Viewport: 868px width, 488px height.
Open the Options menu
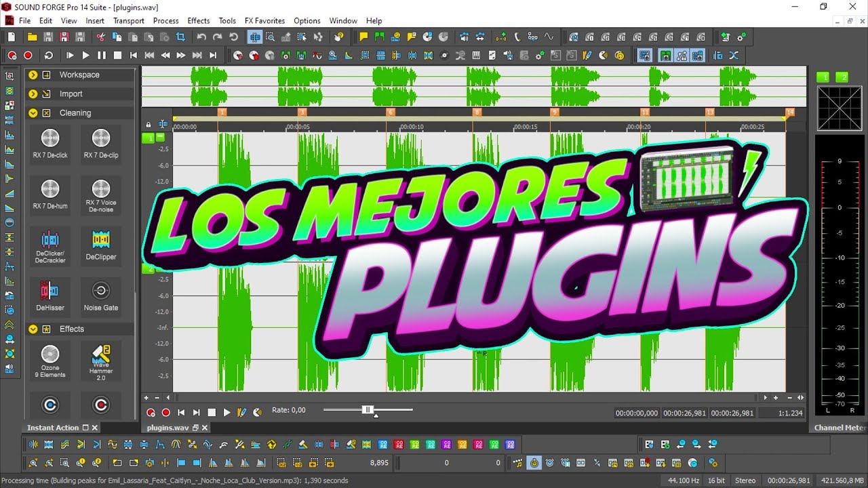tap(307, 20)
